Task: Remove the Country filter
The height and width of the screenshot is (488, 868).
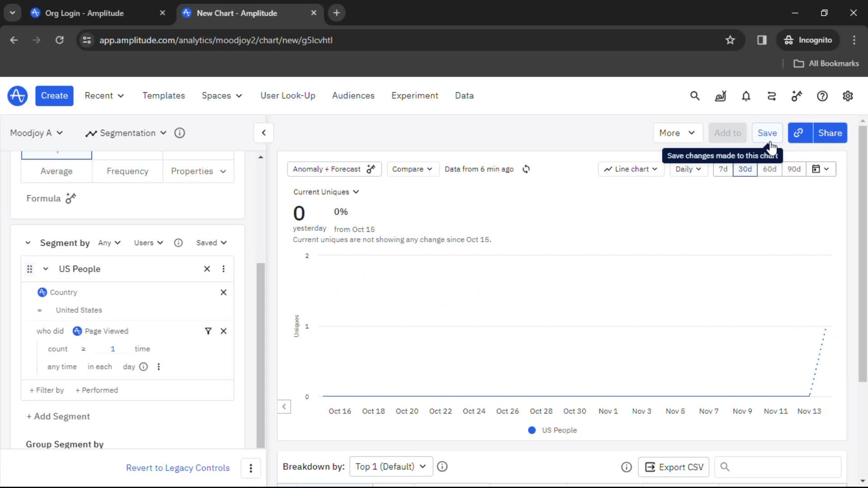Action: coord(223,292)
